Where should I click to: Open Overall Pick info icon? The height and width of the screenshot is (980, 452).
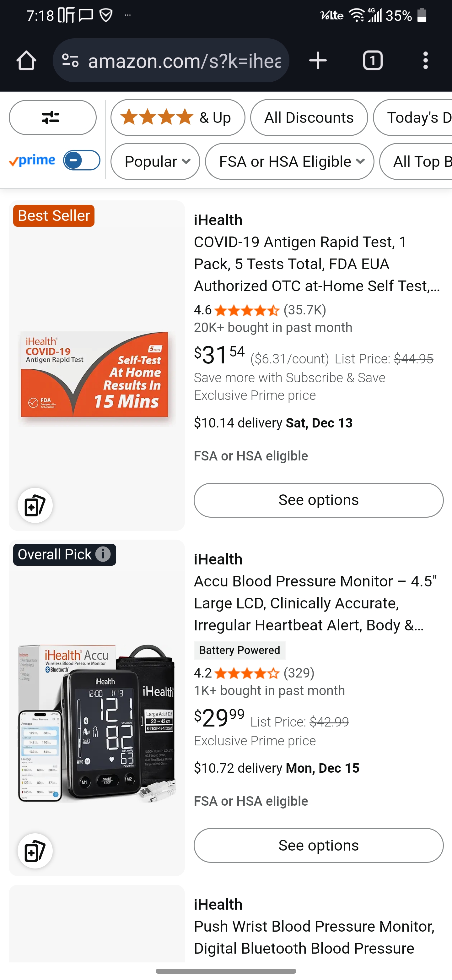(x=103, y=554)
